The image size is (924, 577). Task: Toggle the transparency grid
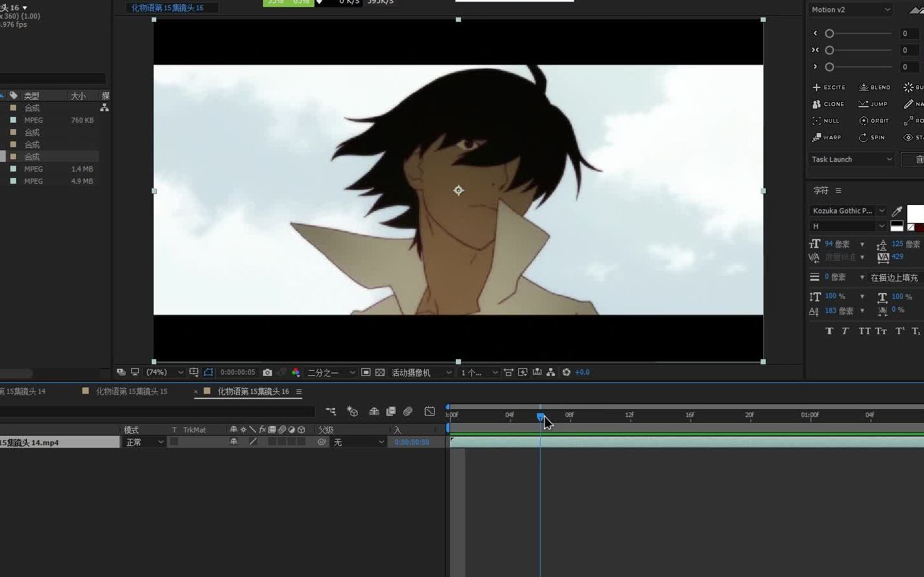coord(380,372)
